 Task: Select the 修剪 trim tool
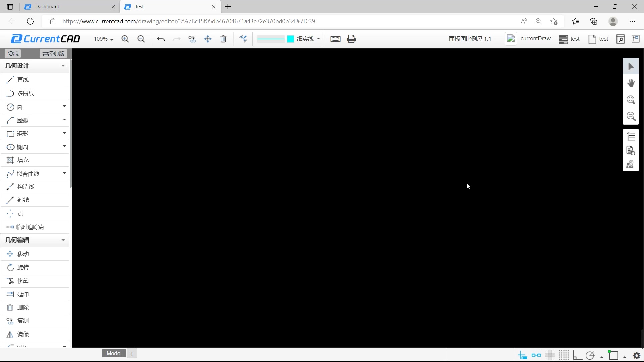click(x=35, y=281)
